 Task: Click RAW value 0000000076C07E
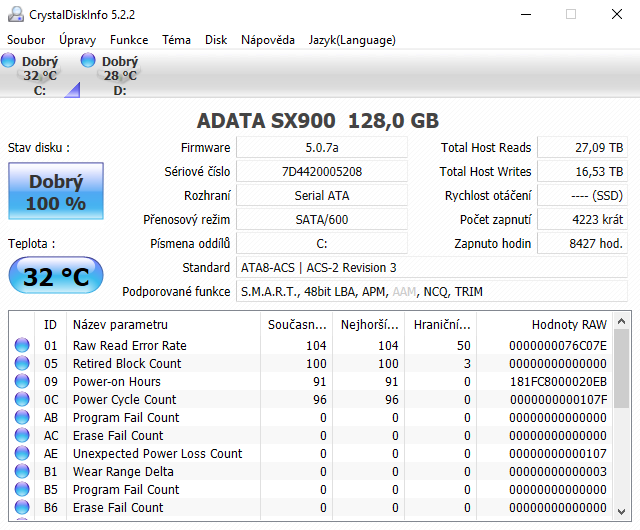click(x=558, y=346)
